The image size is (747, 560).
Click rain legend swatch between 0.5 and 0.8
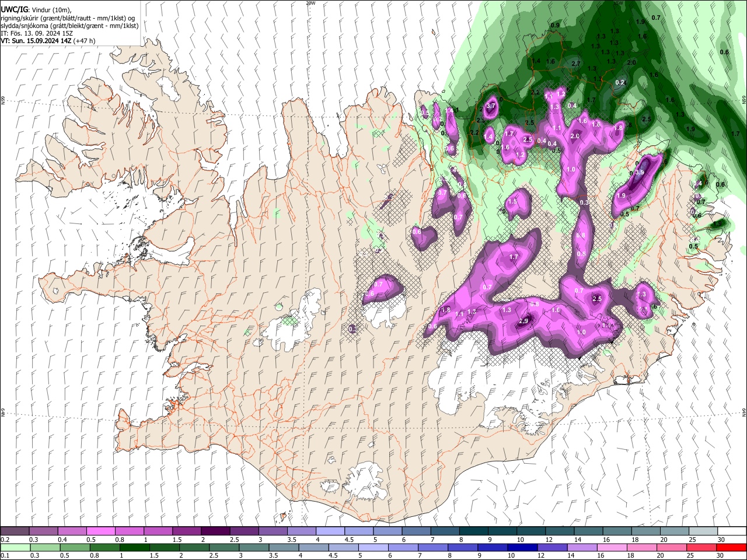(76, 547)
